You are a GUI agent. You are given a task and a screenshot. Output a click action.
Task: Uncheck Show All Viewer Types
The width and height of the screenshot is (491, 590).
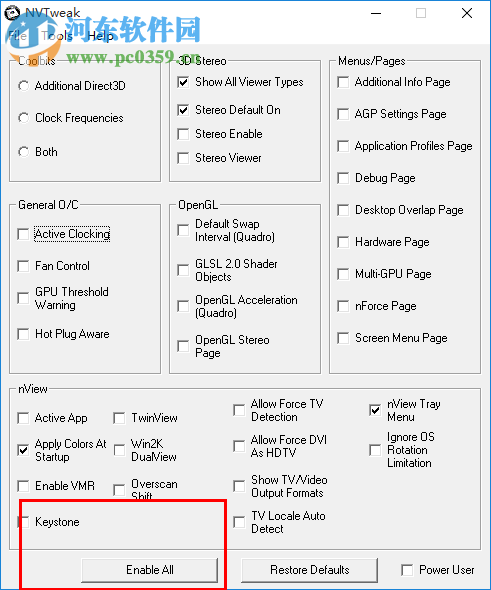[183, 82]
